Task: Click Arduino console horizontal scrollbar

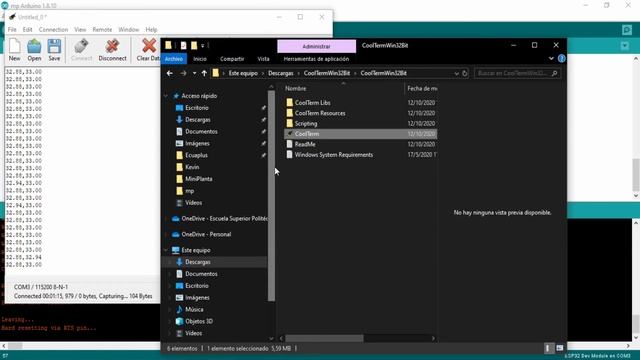Action: tap(15, 346)
